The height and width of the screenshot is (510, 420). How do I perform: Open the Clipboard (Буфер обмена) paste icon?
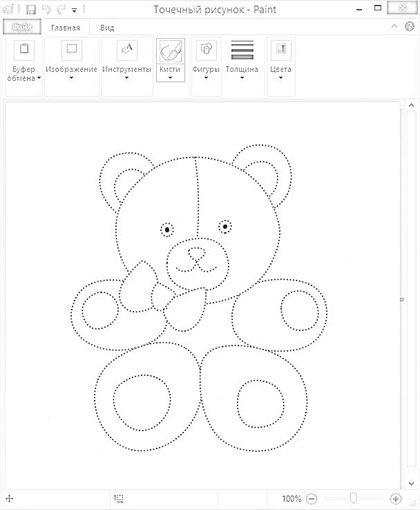click(x=24, y=49)
